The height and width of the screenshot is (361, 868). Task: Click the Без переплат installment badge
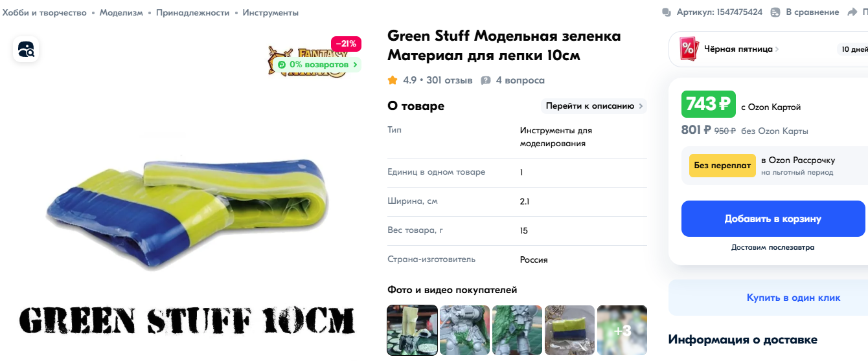(x=722, y=165)
